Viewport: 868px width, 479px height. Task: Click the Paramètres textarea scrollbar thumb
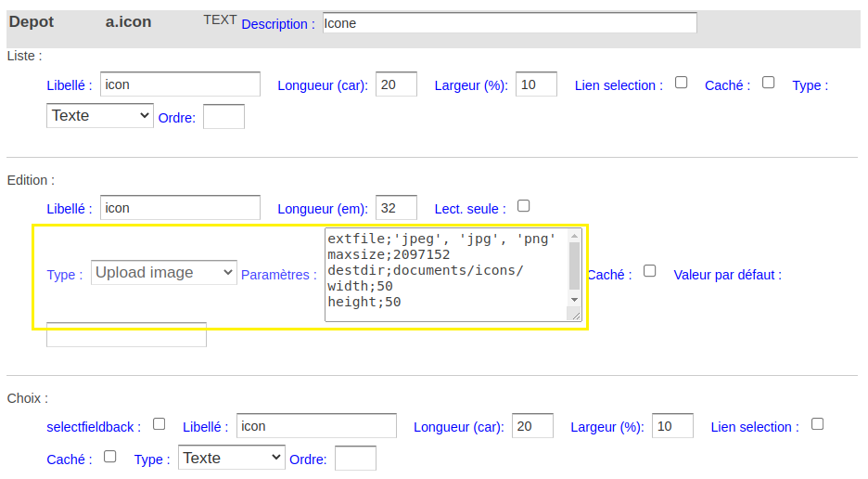pyautogui.click(x=574, y=266)
